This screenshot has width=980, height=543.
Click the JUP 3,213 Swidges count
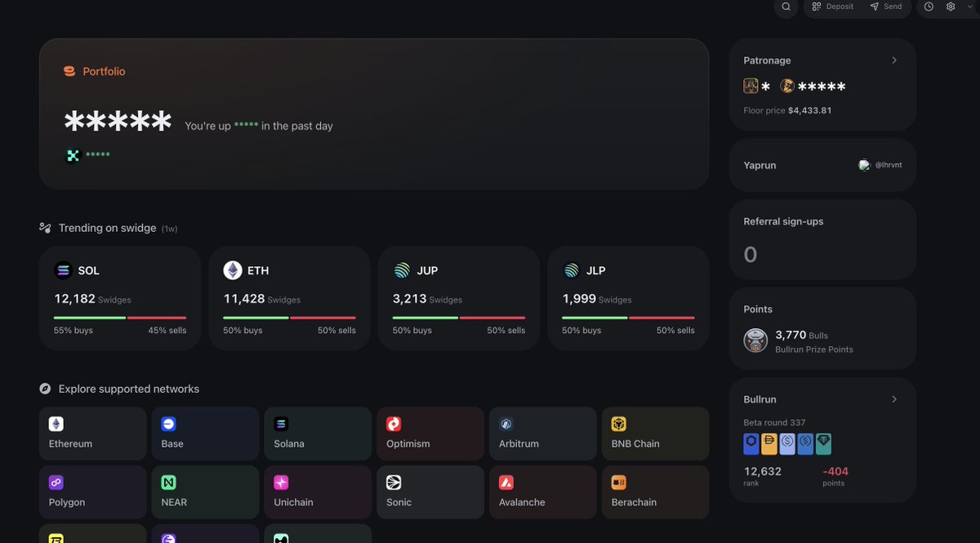[x=428, y=299]
